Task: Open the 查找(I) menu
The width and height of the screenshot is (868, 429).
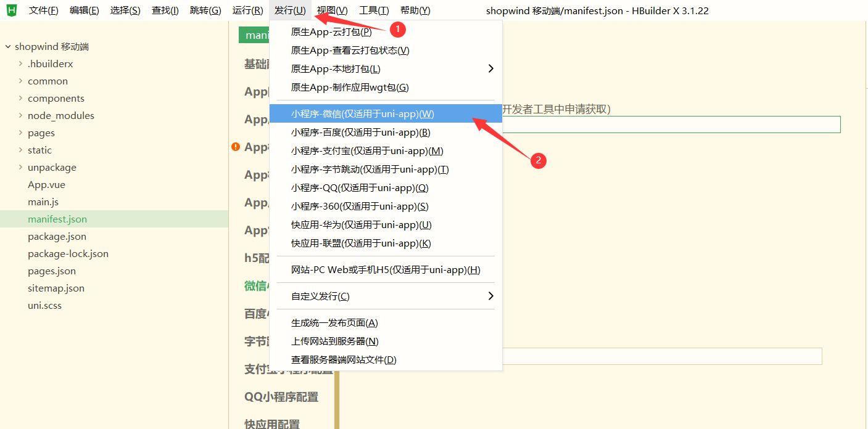Action: [165, 10]
